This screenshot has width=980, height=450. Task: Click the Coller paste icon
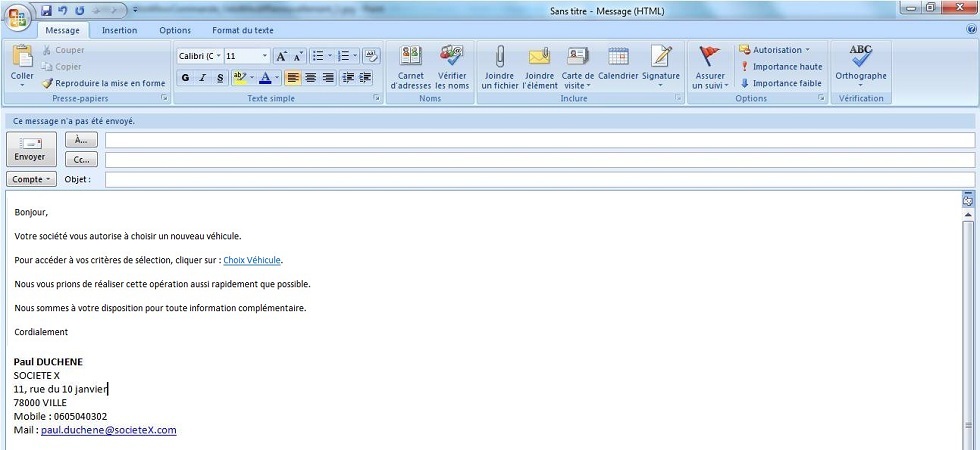tap(22, 58)
